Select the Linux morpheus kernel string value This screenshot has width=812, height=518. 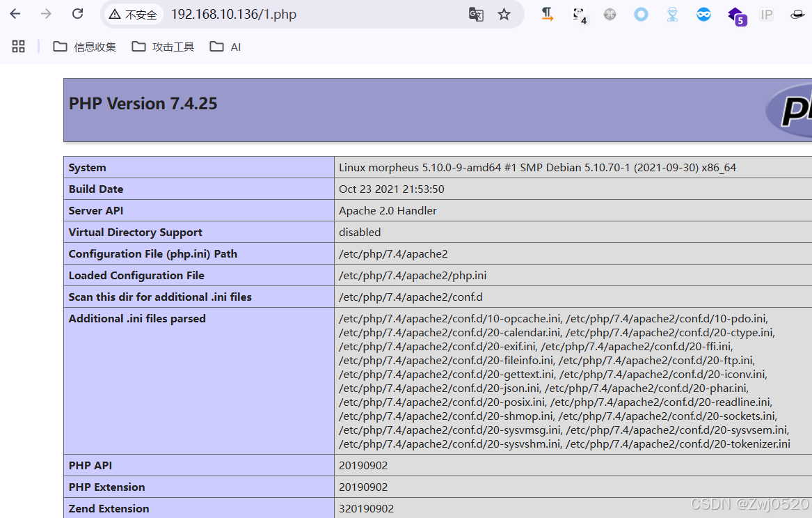537,167
